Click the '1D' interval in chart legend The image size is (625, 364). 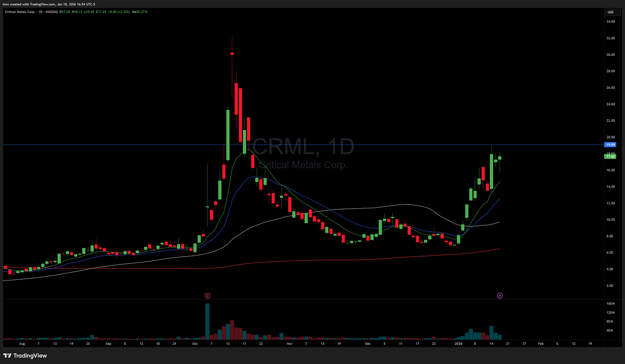tap(40, 12)
